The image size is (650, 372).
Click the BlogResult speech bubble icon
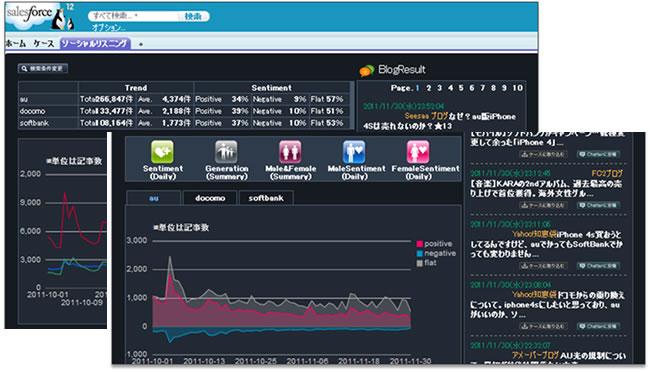click(x=366, y=71)
